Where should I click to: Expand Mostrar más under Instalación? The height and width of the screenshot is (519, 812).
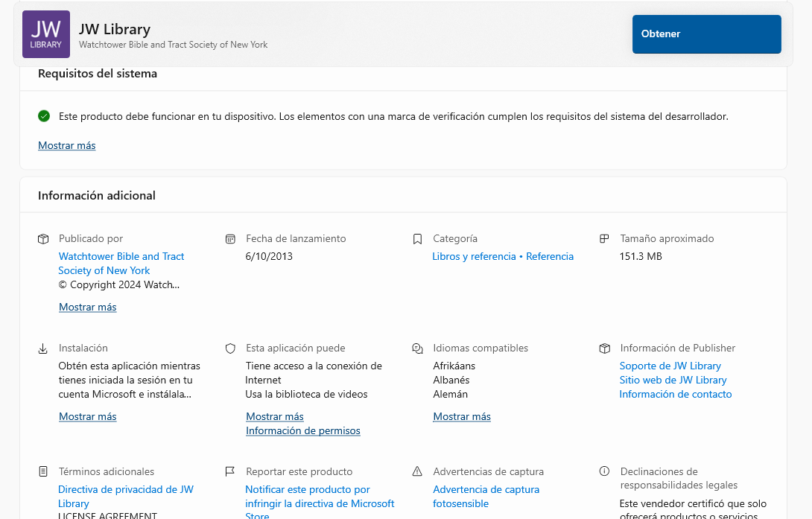point(87,416)
